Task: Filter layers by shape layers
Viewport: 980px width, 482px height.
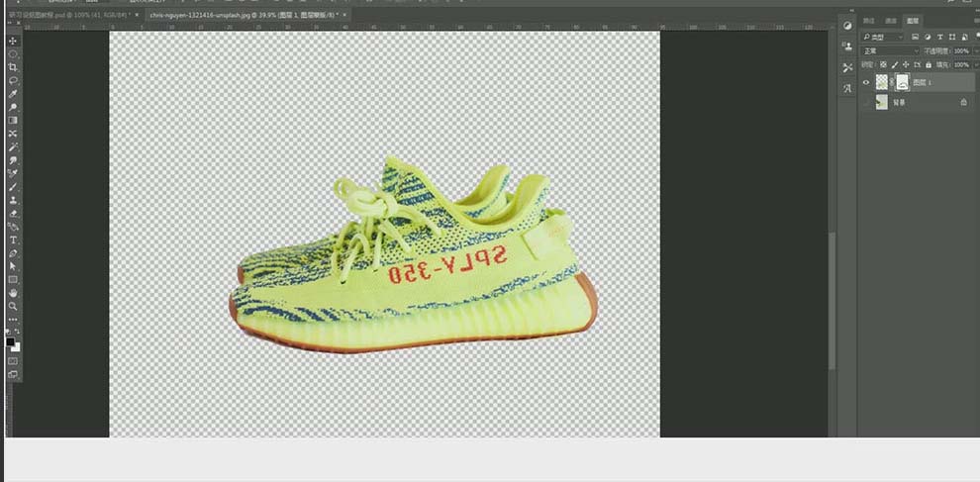Action: coord(952,37)
